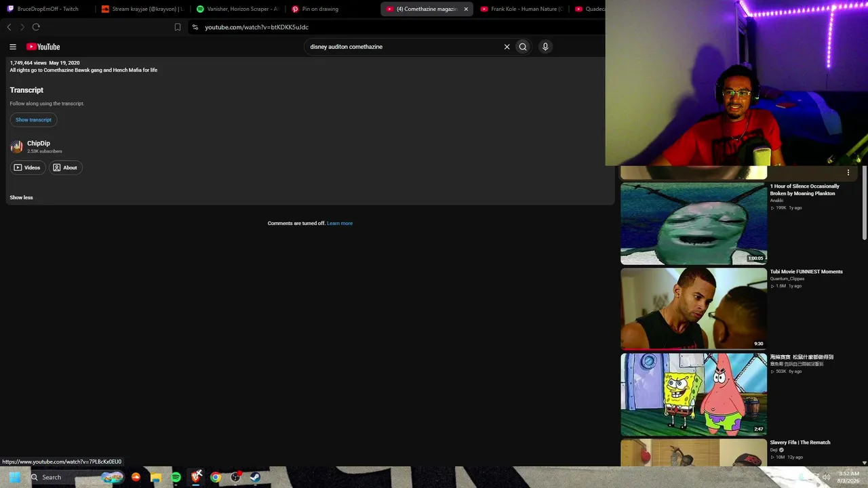Start voice search with the microphone icon
Viewport: 868px width, 488px height.
[545, 47]
